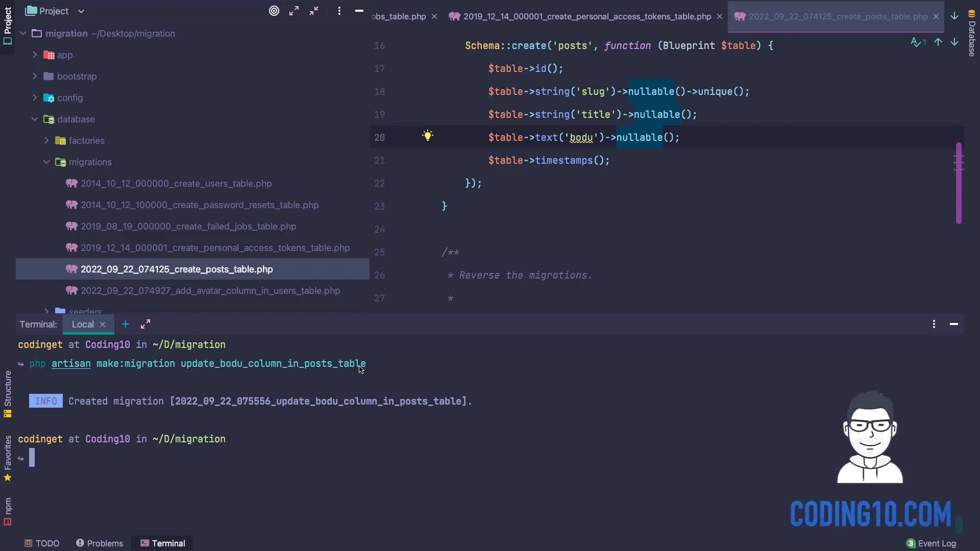
Task: Open the Structure tool window
Action: (8, 394)
